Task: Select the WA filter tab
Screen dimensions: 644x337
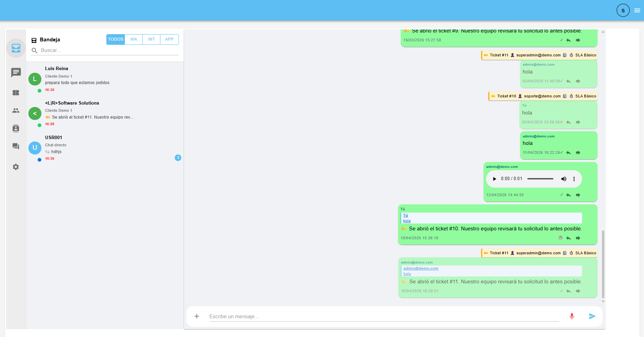Action: [133, 39]
